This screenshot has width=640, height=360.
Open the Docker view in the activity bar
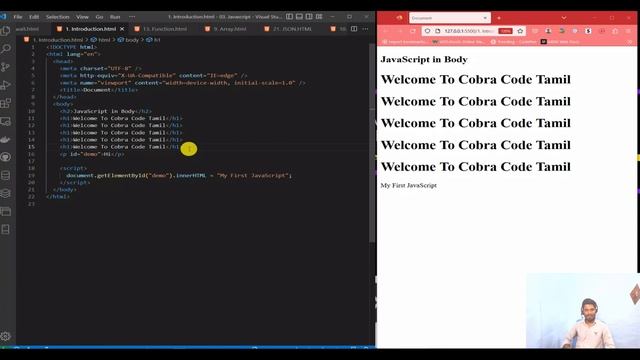(x=6, y=140)
